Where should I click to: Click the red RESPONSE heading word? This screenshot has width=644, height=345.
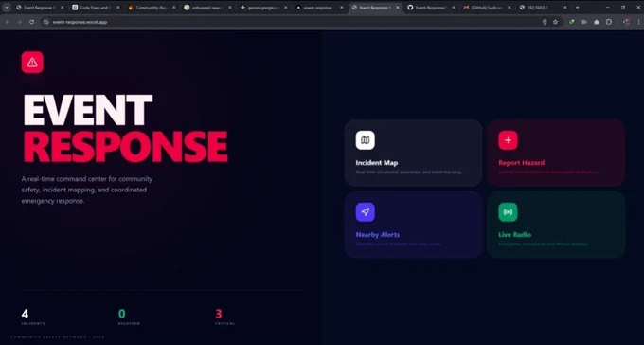[125, 147]
